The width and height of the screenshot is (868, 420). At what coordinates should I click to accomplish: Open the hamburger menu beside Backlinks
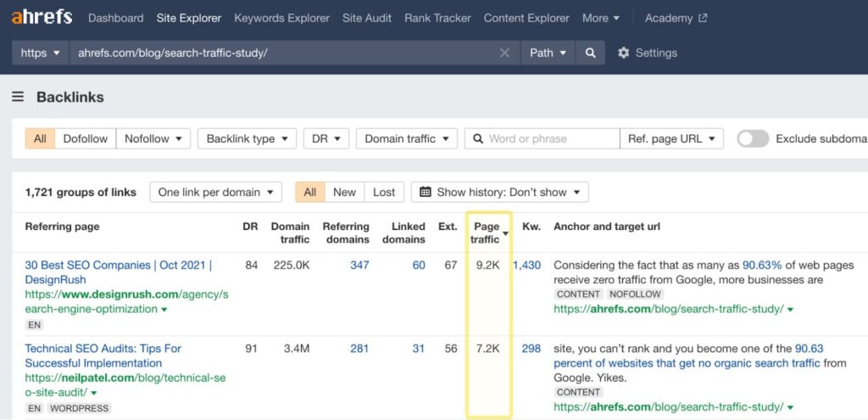click(18, 97)
